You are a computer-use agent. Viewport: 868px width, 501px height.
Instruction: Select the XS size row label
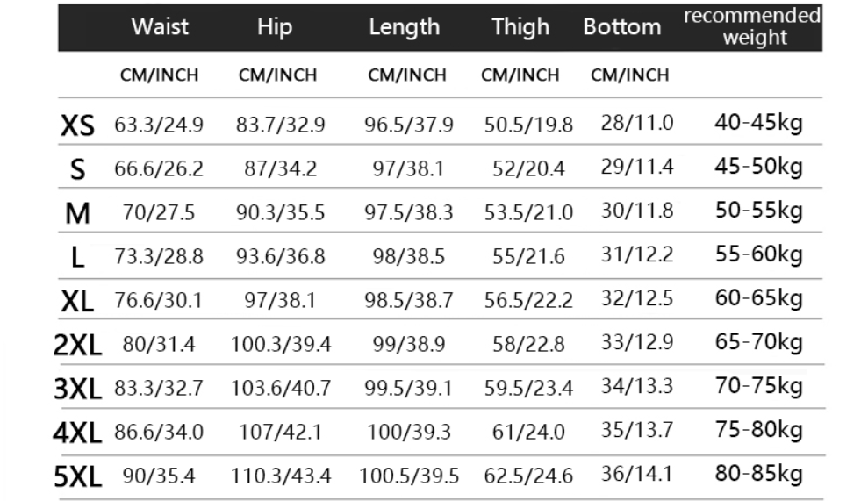click(77, 125)
